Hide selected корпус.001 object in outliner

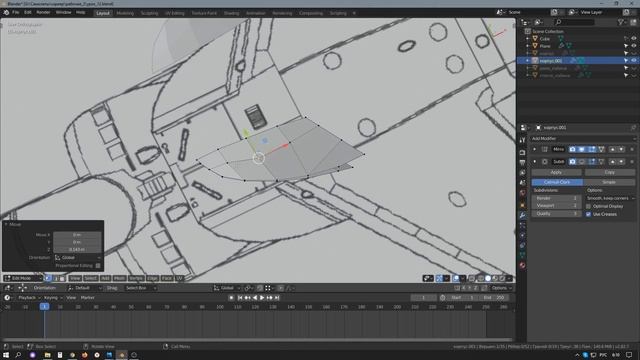[x=633, y=60]
